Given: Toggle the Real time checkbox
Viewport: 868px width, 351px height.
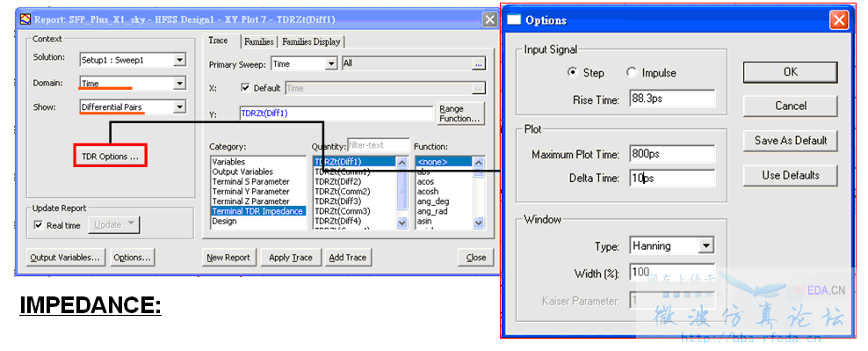Looking at the screenshot, I should click(38, 225).
